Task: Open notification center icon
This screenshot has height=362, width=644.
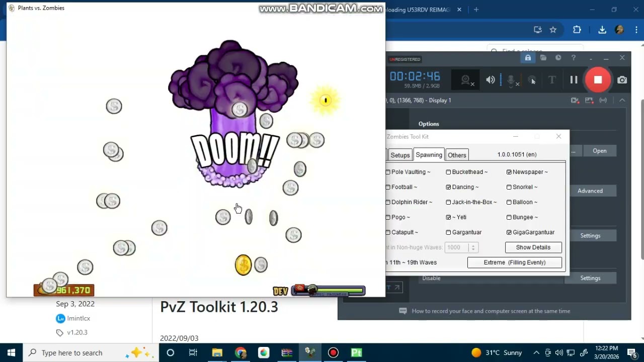Action: click(x=632, y=352)
